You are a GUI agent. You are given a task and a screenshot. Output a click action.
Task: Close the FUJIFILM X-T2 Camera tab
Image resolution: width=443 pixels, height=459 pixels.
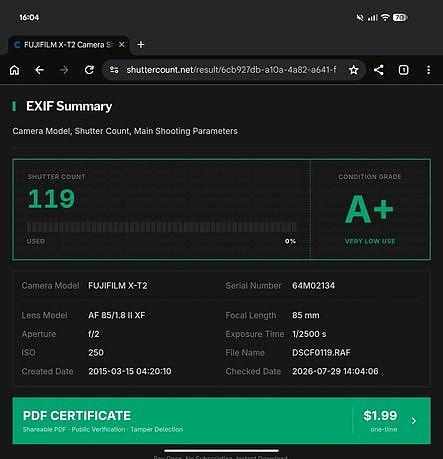pos(122,44)
